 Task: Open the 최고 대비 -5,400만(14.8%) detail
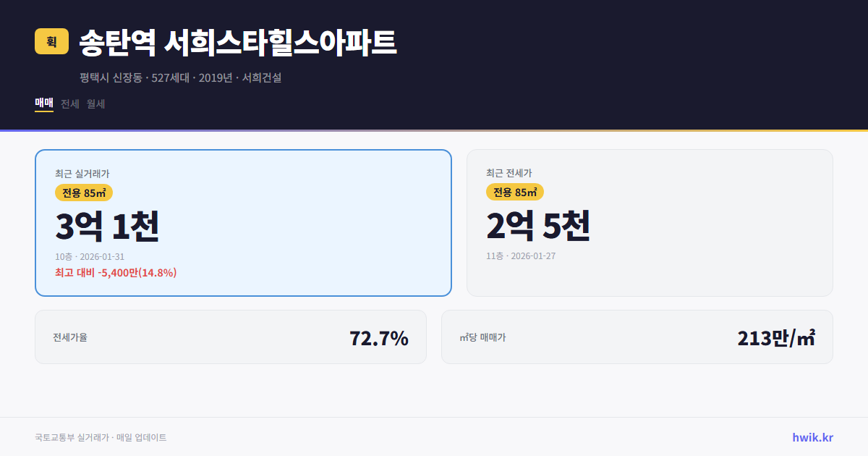click(116, 273)
